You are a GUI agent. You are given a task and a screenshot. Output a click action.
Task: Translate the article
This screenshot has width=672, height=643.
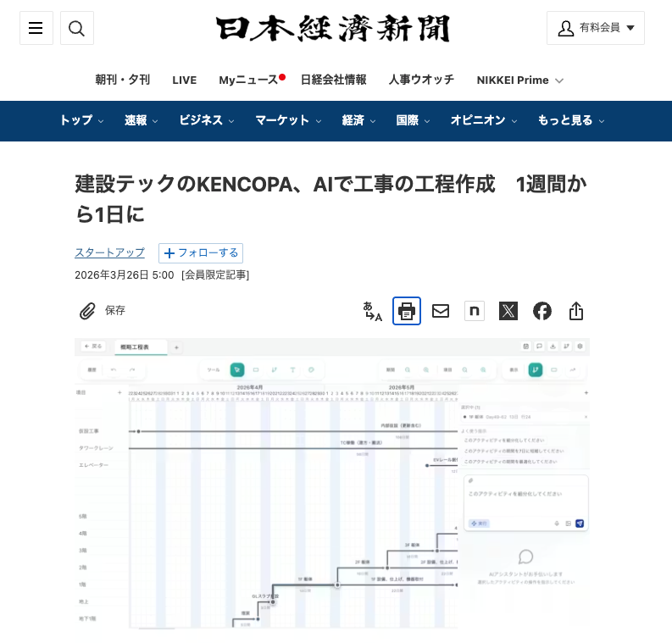(x=372, y=311)
